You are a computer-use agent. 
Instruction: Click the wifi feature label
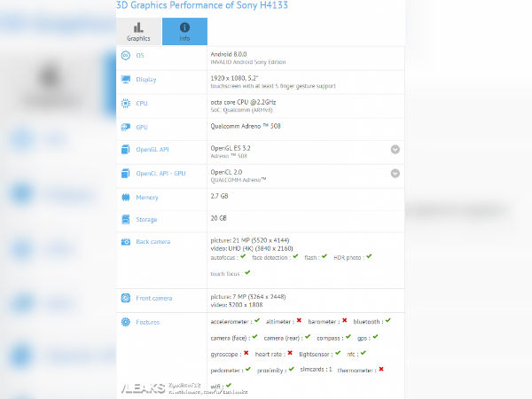point(215,387)
